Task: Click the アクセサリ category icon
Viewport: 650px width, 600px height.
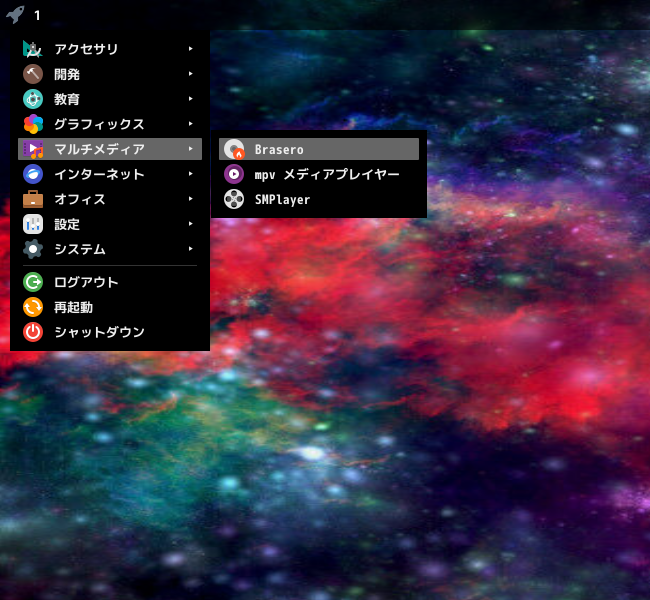Action: pos(33,49)
